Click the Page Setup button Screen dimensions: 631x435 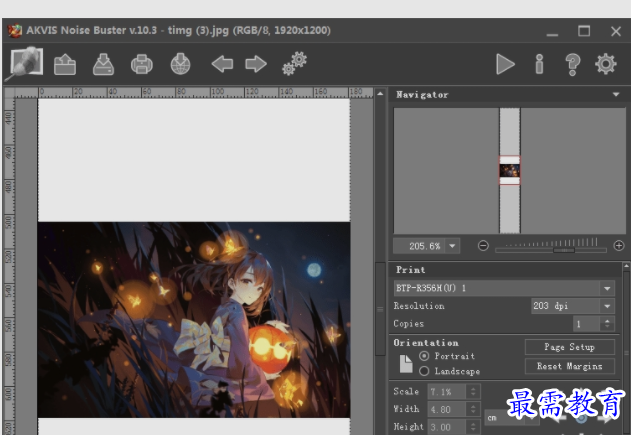pyautogui.click(x=569, y=347)
